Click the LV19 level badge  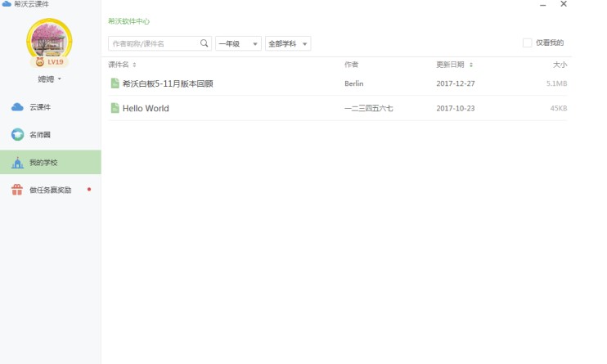click(50, 62)
